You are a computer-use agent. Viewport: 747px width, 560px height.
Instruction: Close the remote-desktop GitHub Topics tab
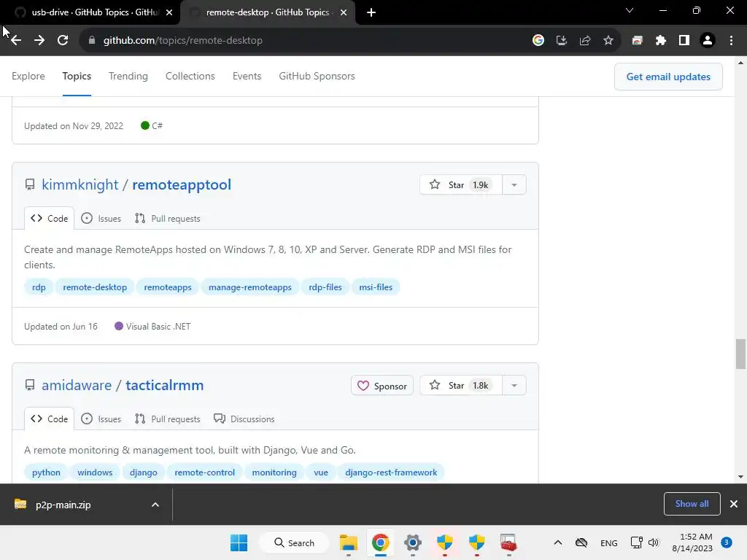[x=344, y=12]
